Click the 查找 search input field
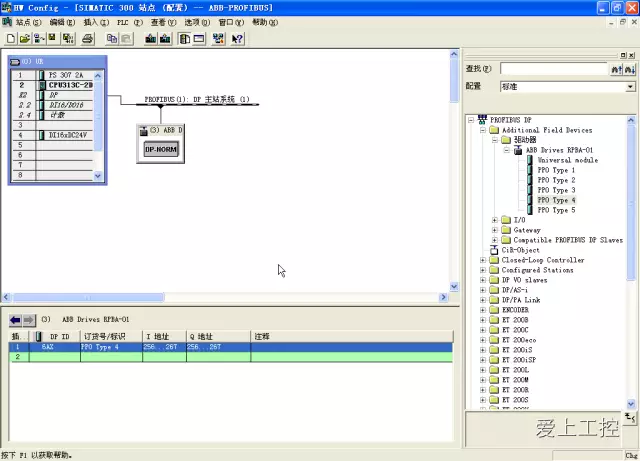 tap(554, 69)
